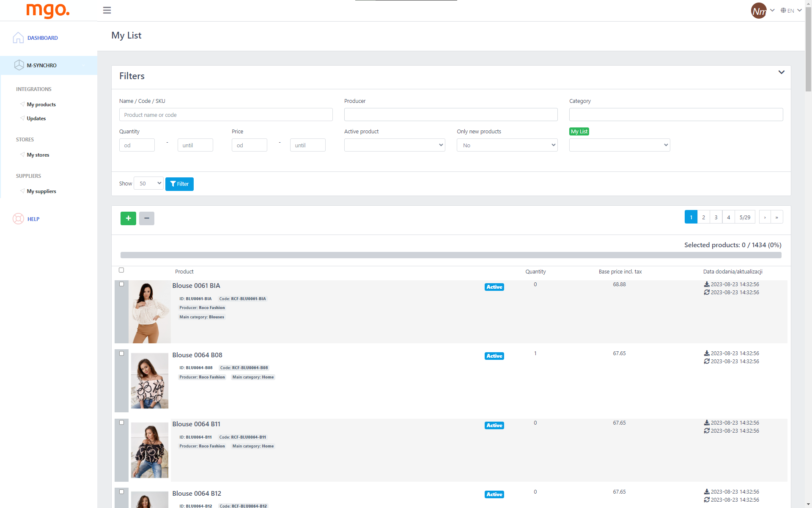812x508 pixels.
Task: Click current pagination page 1
Action: [x=691, y=217]
